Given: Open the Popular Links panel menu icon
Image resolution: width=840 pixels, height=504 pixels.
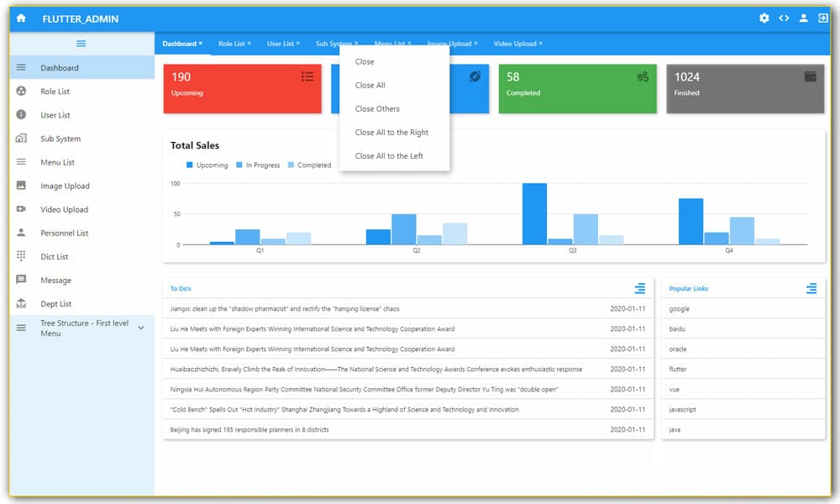Looking at the screenshot, I should tap(811, 288).
